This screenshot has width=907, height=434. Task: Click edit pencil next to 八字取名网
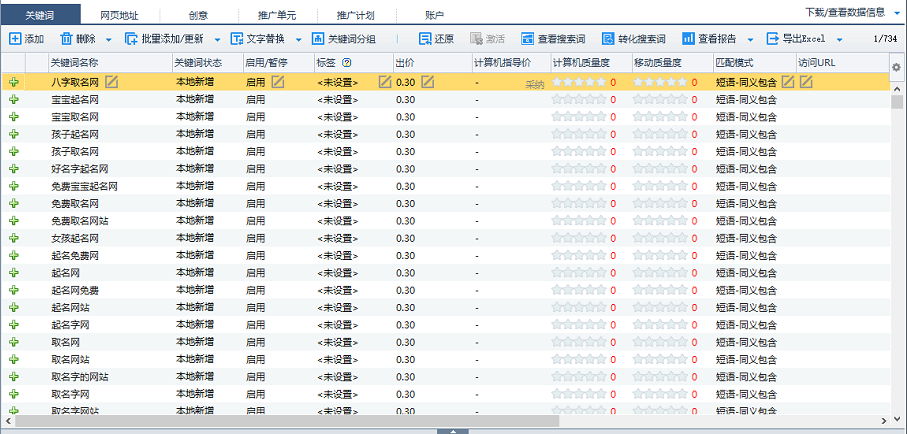coord(111,82)
